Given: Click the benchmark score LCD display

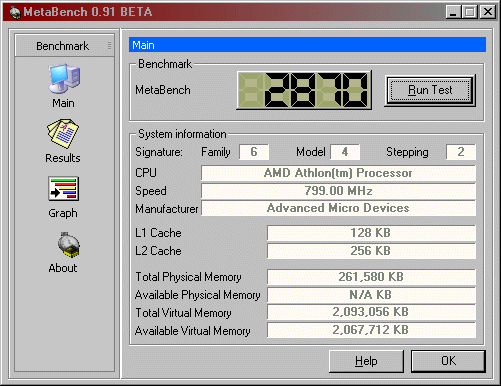Looking at the screenshot, I should (304, 90).
